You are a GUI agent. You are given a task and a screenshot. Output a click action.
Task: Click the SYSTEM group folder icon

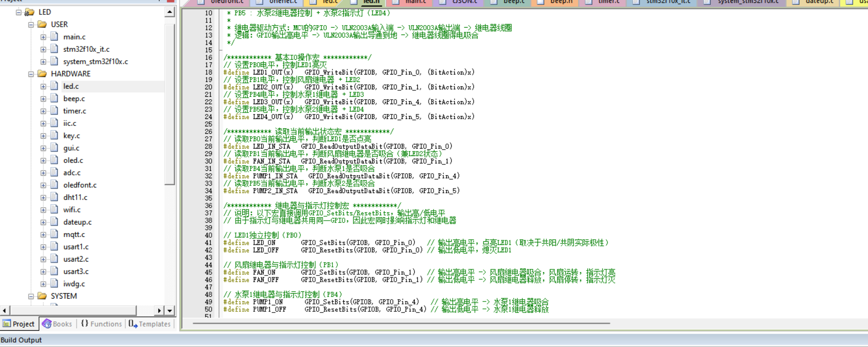42,296
